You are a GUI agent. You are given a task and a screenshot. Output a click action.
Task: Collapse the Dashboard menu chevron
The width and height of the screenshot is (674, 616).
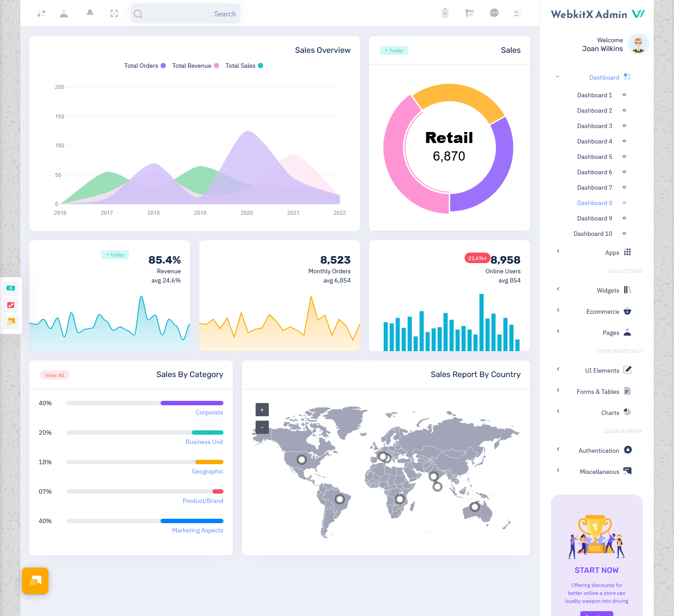pos(557,77)
